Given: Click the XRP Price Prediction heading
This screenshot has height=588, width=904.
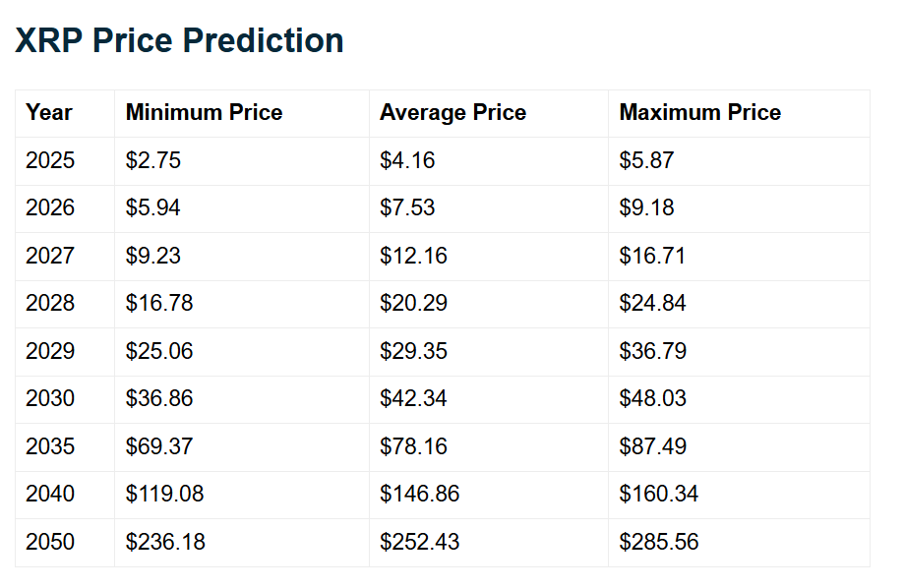Looking at the screenshot, I should pyautogui.click(x=179, y=41).
